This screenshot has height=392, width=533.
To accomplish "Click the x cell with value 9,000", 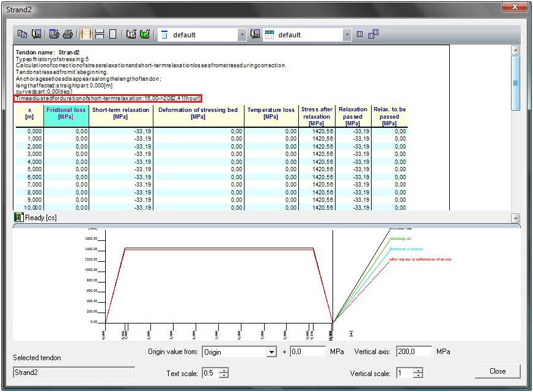I will coord(29,200).
